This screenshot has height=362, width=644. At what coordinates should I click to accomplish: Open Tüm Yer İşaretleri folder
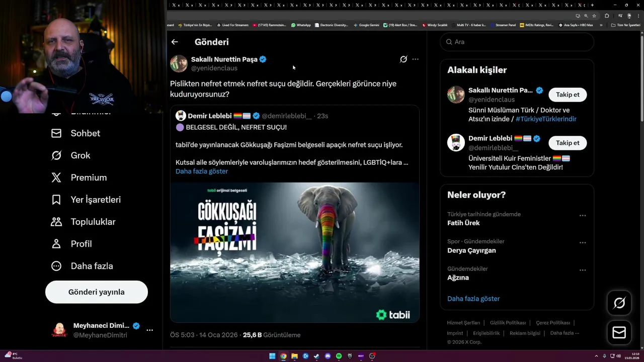pos(625,25)
